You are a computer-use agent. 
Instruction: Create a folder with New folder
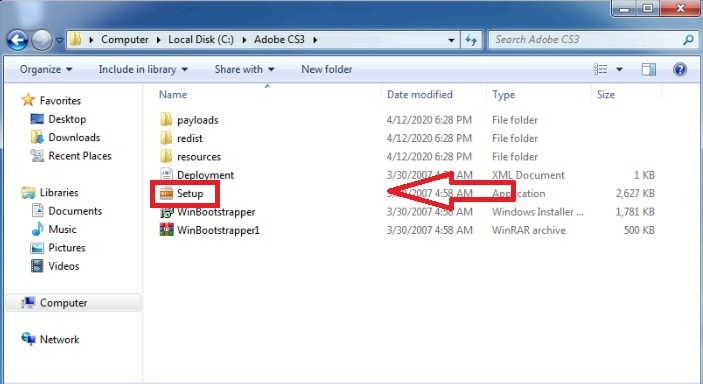pos(326,70)
